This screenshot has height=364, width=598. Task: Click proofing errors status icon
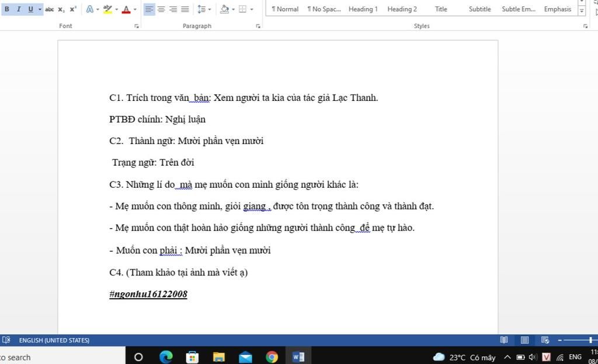coord(6,340)
